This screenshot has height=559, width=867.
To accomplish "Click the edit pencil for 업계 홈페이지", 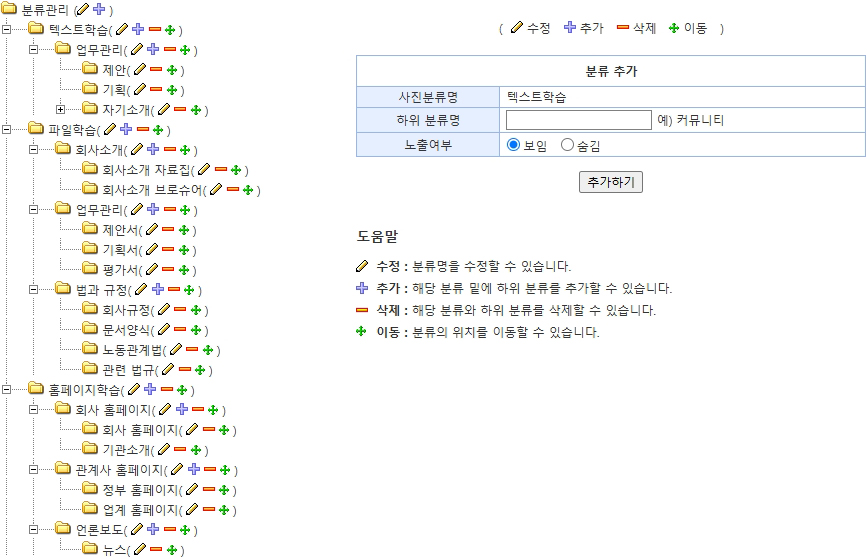I will (x=192, y=509).
